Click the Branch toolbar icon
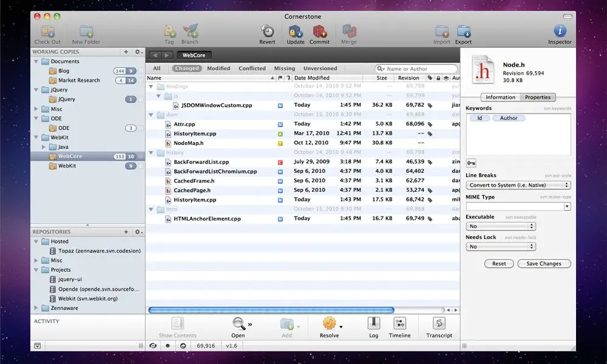This screenshot has height=364, width=607. point(189,32)
